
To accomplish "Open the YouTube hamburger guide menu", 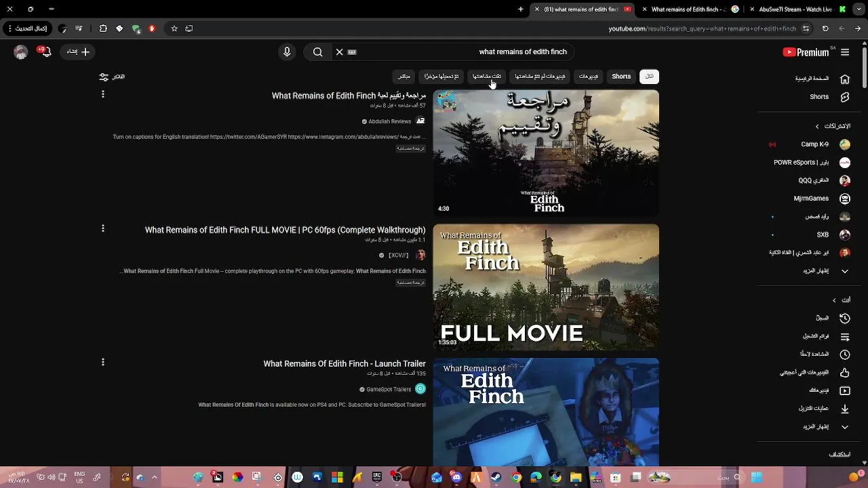I will [845, 52].
